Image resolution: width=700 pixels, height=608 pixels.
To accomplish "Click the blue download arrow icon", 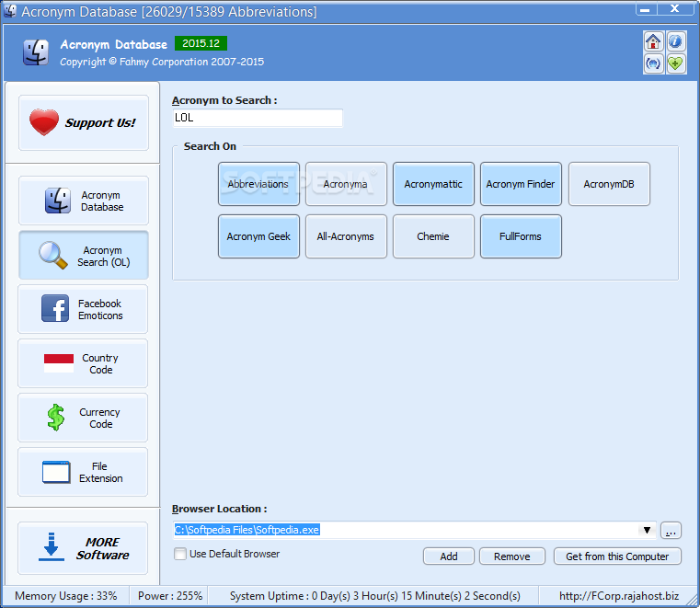I will point(51,547).
